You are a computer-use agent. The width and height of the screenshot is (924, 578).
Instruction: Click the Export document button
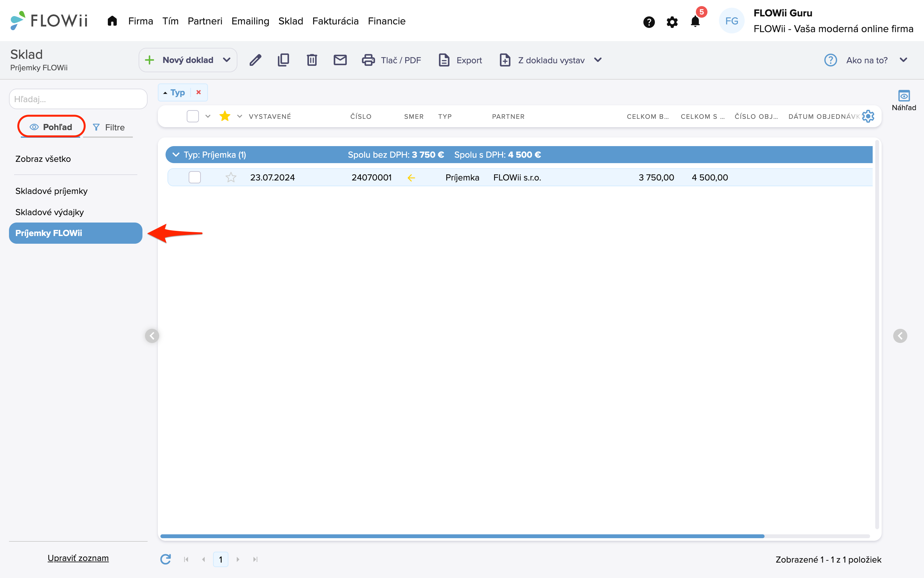click(x=460, y=60)
